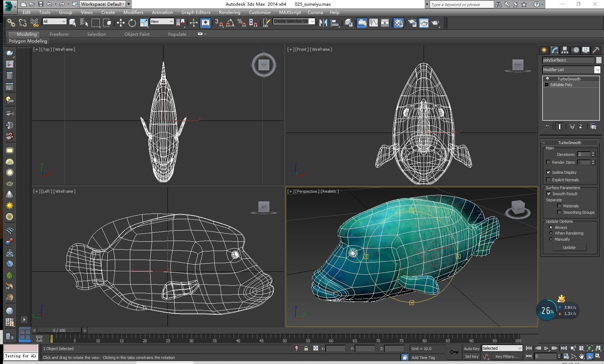Open the Hierarchy command panel tab
Viewport: 604px width, 364px height.
(x=565, y=50)
